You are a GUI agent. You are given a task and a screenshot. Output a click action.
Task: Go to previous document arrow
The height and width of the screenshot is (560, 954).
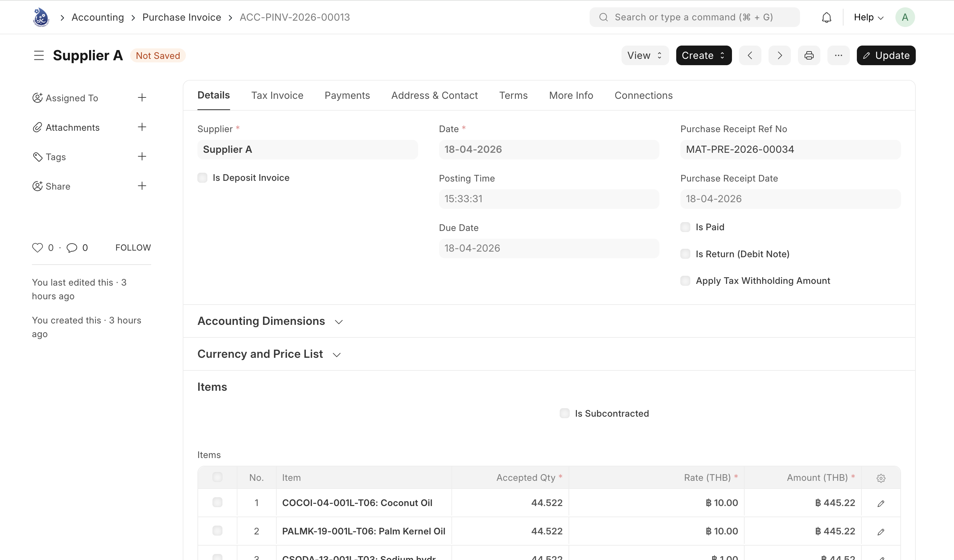tap(750, 56)
